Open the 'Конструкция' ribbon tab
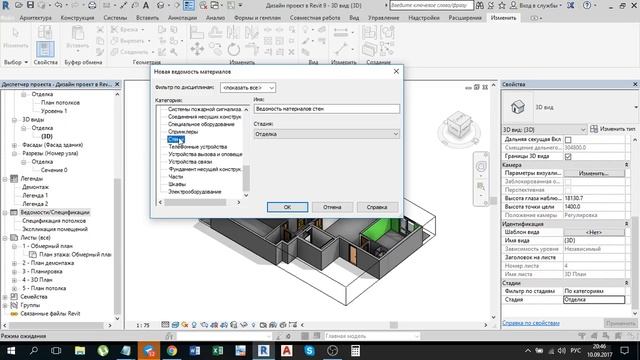 (x=77, y=18)
